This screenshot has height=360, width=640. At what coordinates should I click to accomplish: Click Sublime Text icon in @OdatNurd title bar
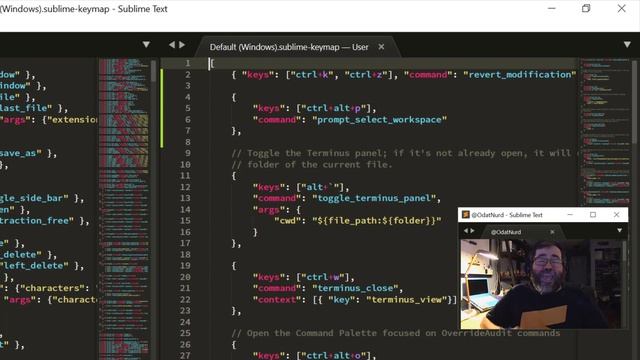point(465,214)
